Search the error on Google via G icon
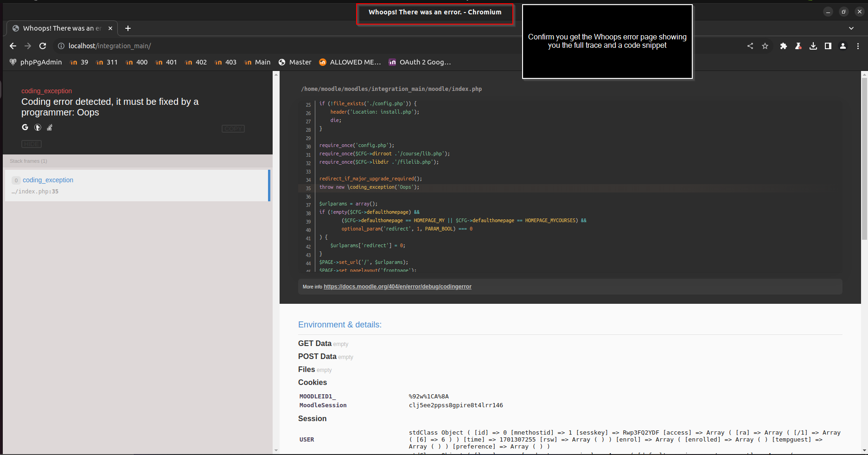This screenshot has height=455, width=868. [x=25, y=127]
